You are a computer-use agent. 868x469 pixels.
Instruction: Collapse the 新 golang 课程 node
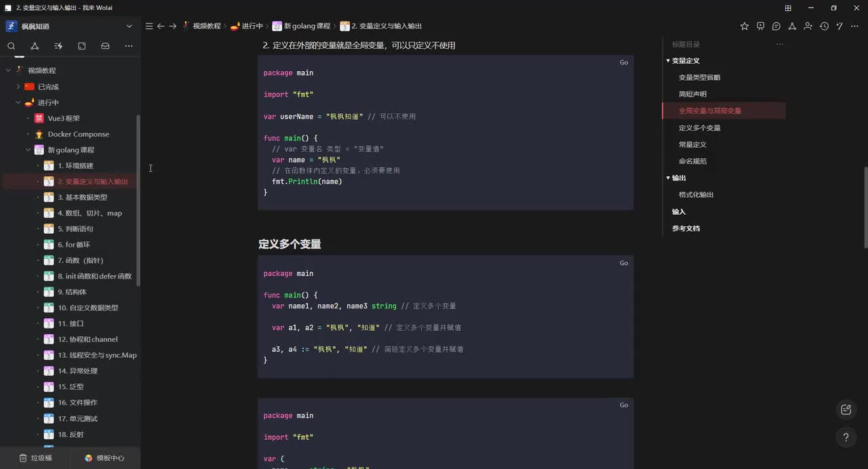28,150
